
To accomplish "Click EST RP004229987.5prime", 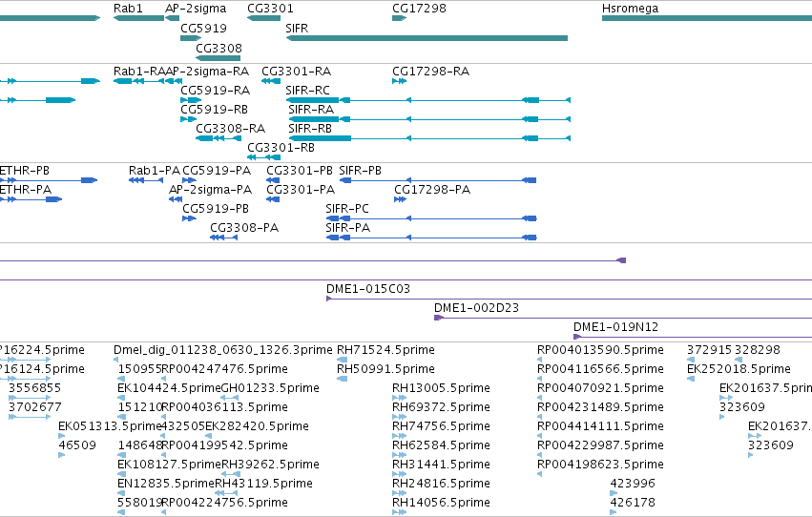I will [600, 445].
